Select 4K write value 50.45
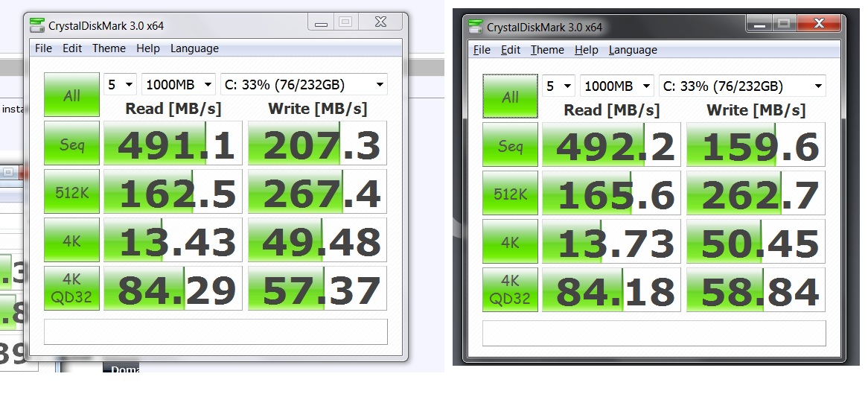Image resolution: width=868 pixels, height=400 pixels. click(756, 241)
